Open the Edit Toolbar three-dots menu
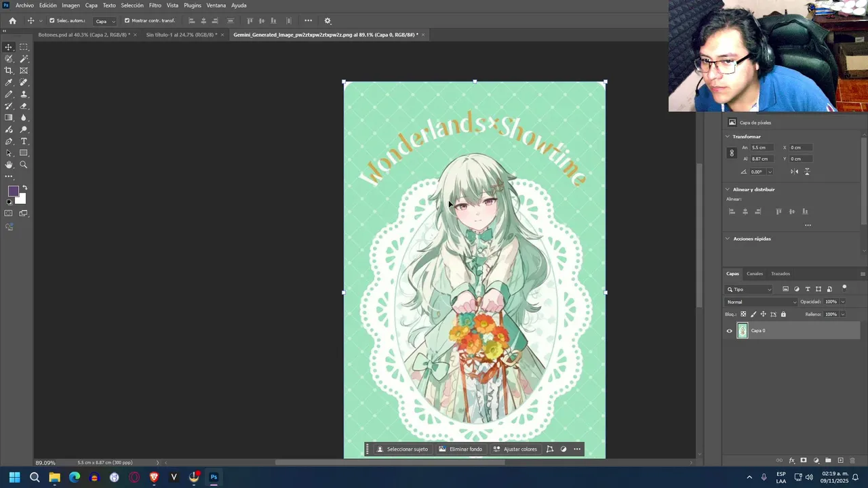Viewport: 868px width, 488px height. tap(9, 176)
